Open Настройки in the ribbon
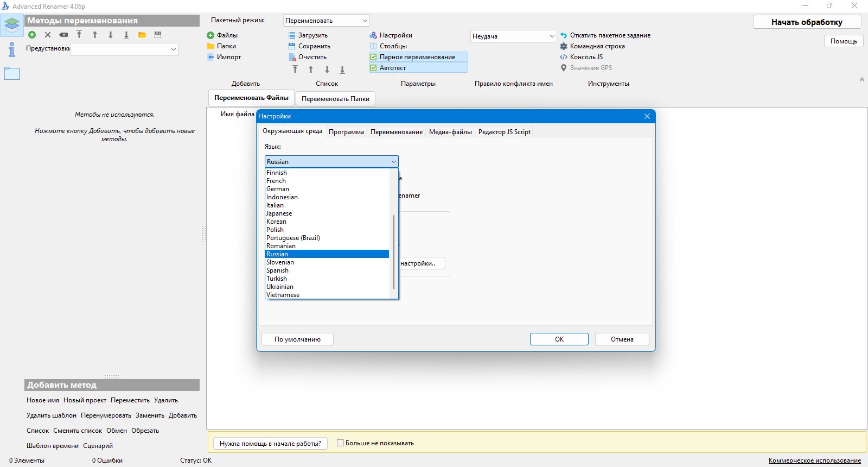Viewport: 868px width, 467px height. [x=391, y=35]
